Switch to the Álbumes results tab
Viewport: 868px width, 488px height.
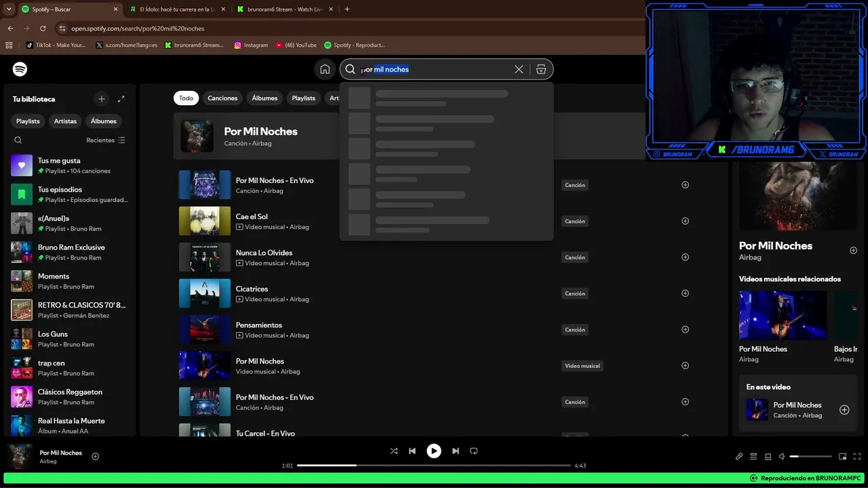click(x=264, y=98)
